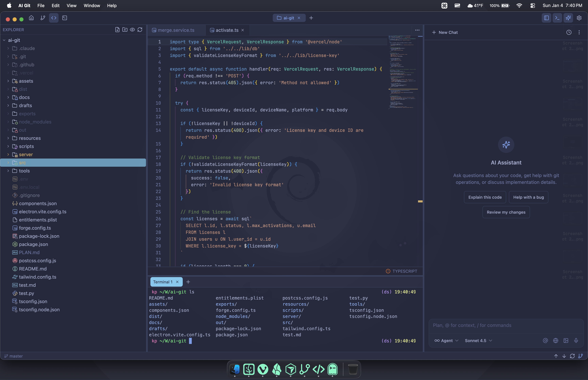Open the Window menu
The width and height of the screenshot is (588, 380).
pos(92,5)
